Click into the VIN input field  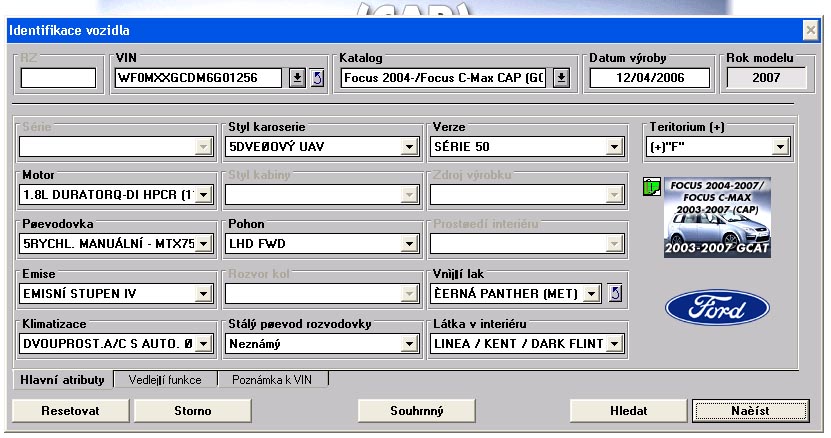coord(200,78)
